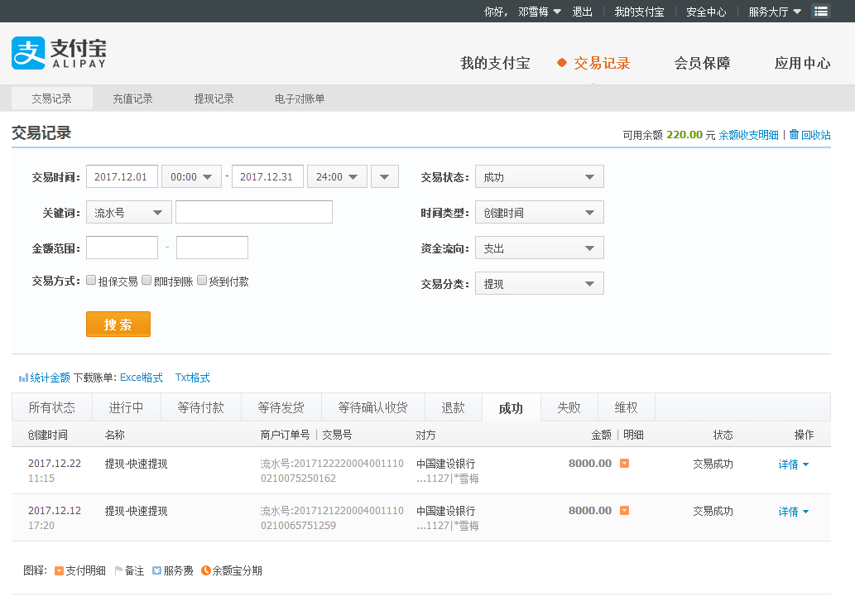Switch to the 提现记录 sub-tab
Viewport: 855px width, 616px height.
tap(214, 99)
